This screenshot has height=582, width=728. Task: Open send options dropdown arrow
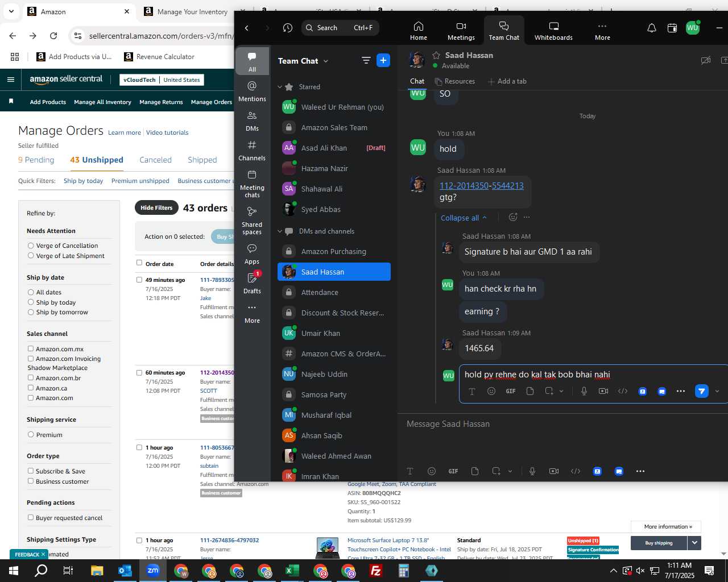[717, 391]
